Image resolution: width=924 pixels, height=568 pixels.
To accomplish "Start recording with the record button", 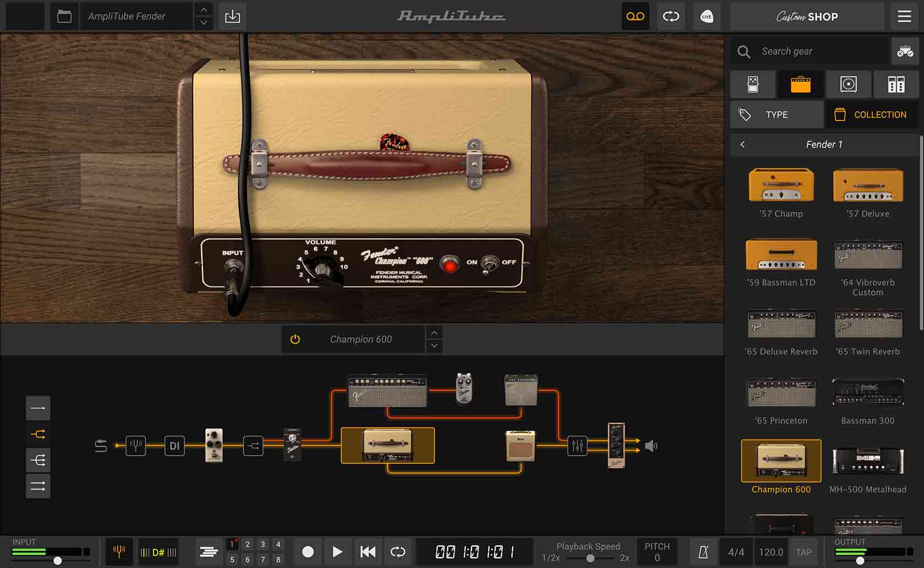I will coord(308,551).
